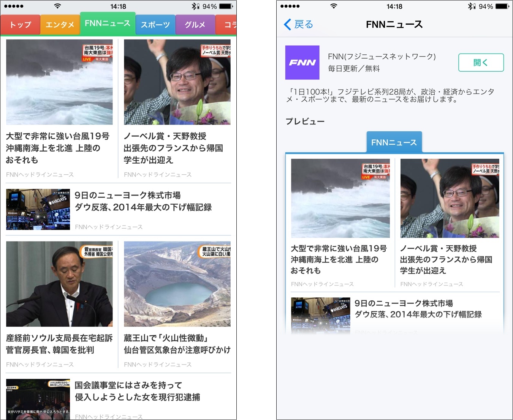This screenshot has height=420, width=513.
Task: Open 国会議事堂にはさみを持って headline
Action: pyautogui.click(x=138, y=391)
